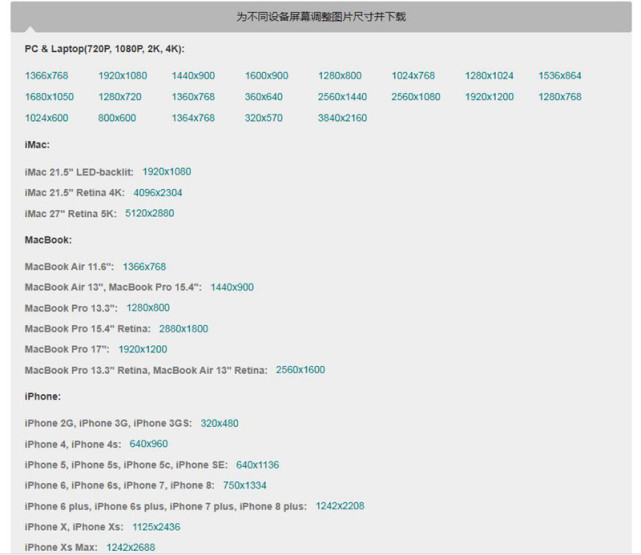Open 1440x900 beside MacBook Pro 15.4"
641x555 pixels.
[x=232, y=287]
